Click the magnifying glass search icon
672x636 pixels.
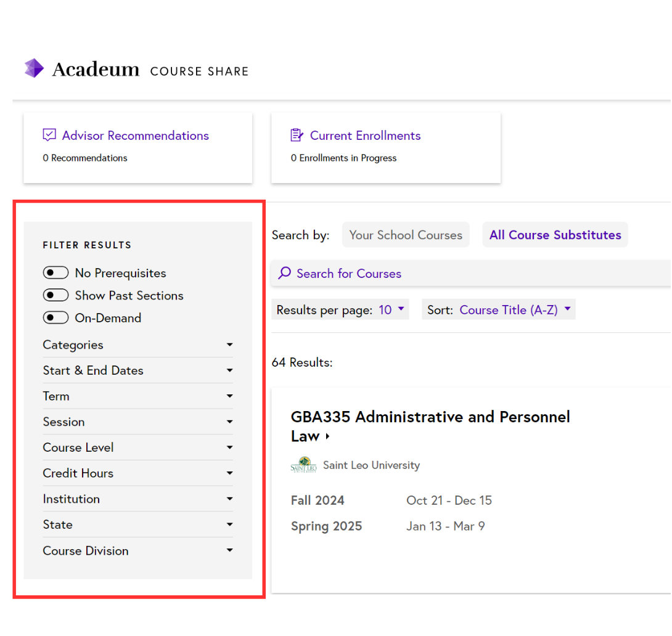point(285,273)
